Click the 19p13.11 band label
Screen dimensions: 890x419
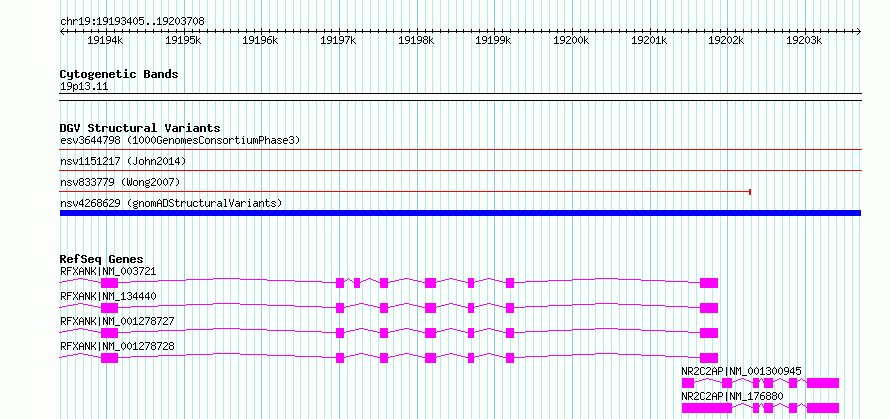[84, 87]
